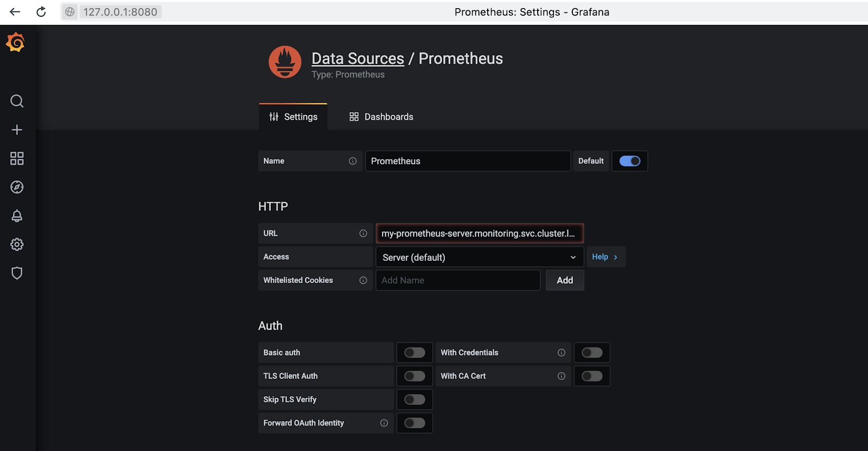Click the info icon beside URL
Image resolution: width=868 pixels, height=451 pixels.
click(x=363, y=233)
